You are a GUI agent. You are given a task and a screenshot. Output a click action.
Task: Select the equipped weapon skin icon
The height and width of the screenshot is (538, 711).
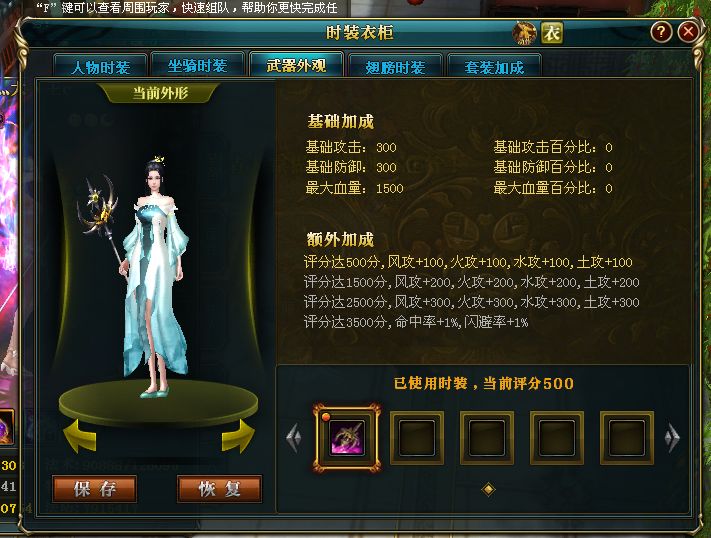[x=347, y=437]
